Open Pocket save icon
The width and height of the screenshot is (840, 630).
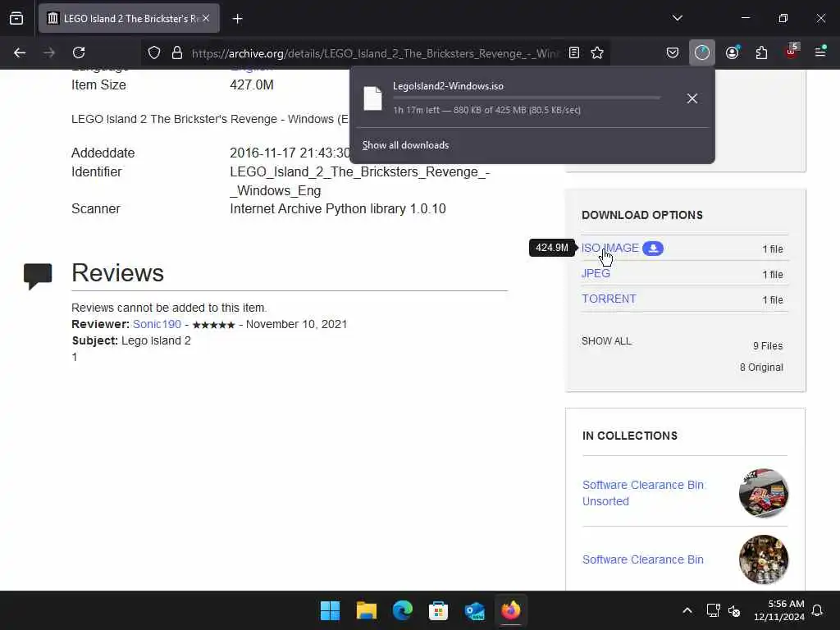click(x=673, y=52)
